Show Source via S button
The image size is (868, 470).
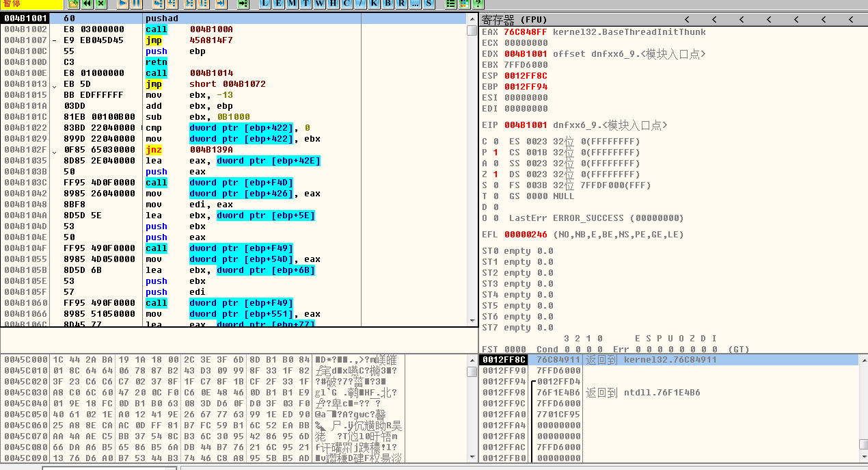[x=429, y=3]
